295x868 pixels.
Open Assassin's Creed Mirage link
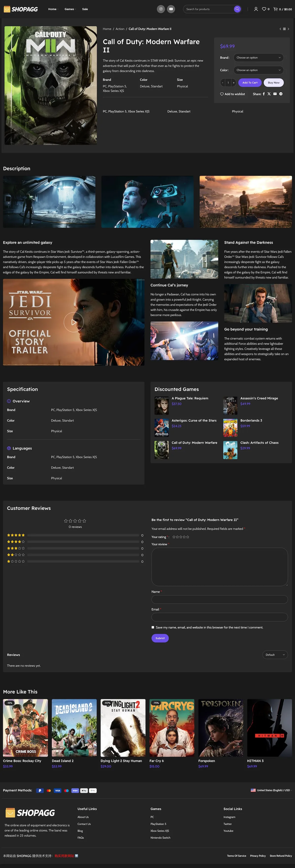tap(259, 398)
